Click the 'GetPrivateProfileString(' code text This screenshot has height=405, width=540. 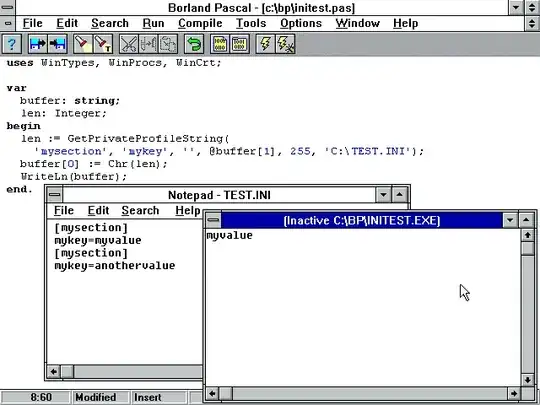(148, 138)
